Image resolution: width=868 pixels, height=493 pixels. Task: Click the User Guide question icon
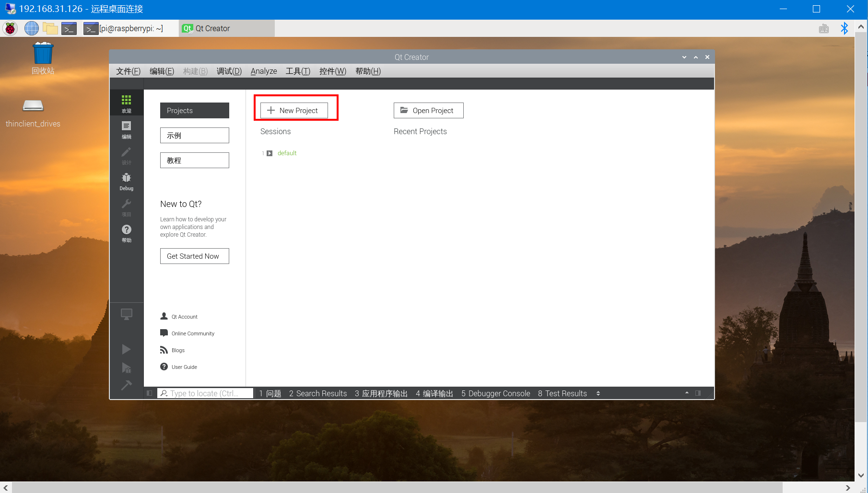pyautogui.click(x=164, y=367)
